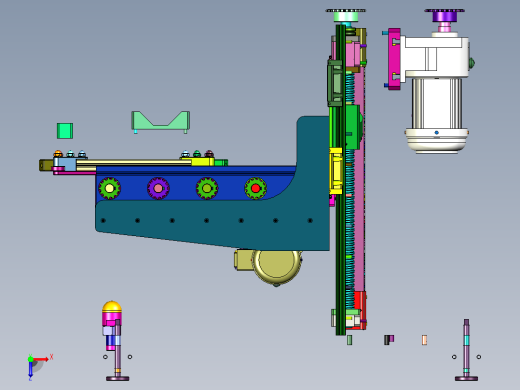Select the small green square block
Image resolution: width=520 pixels, height=390 pixels.
(65, 131)
